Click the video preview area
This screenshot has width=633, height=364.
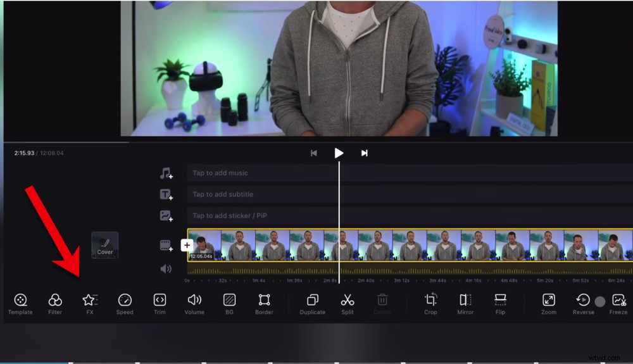point(339,68)
